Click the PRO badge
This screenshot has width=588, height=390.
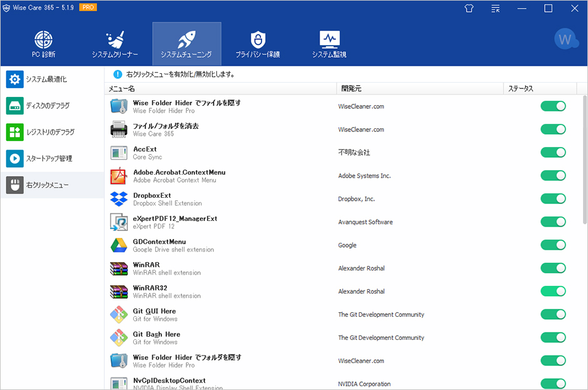[x=88, y=7]
